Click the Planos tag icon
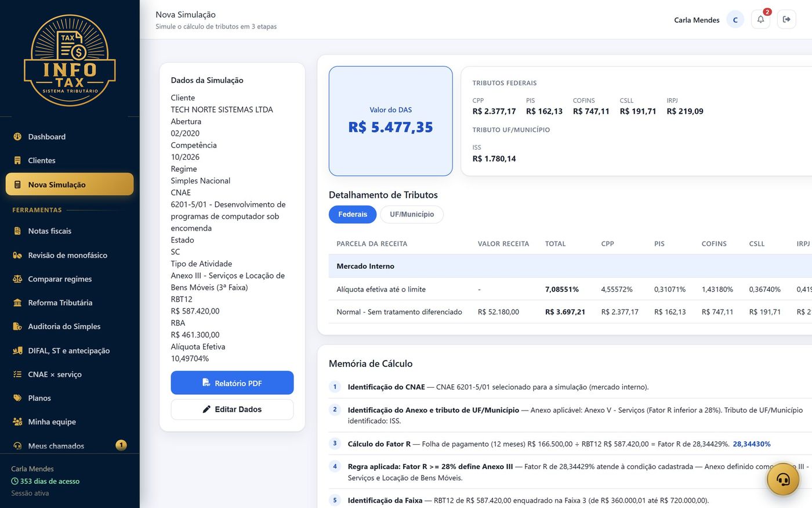812x508 pixels. click(17, 398)
